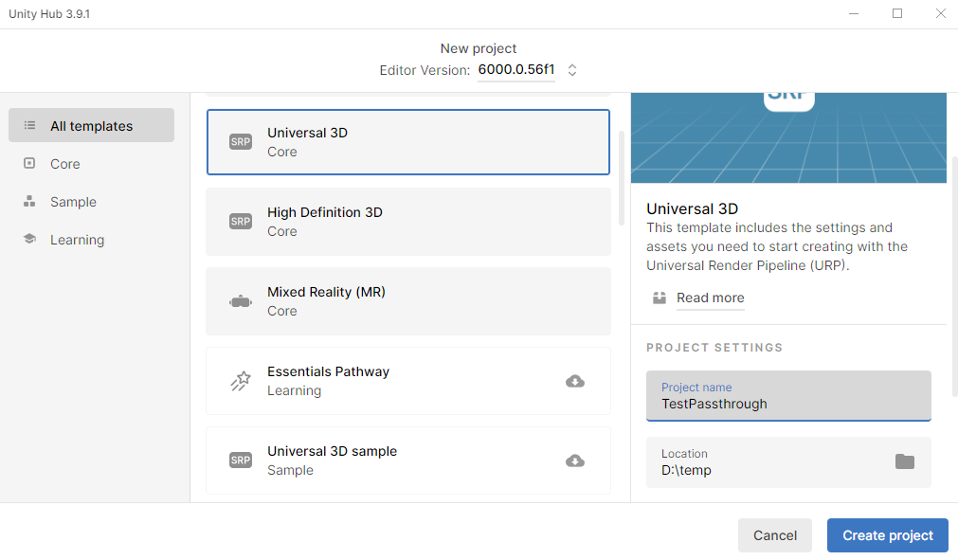Viewport: 958px width, 560px height.
Task: Choose the High Definition 3D template
Action: coord(408,222)
